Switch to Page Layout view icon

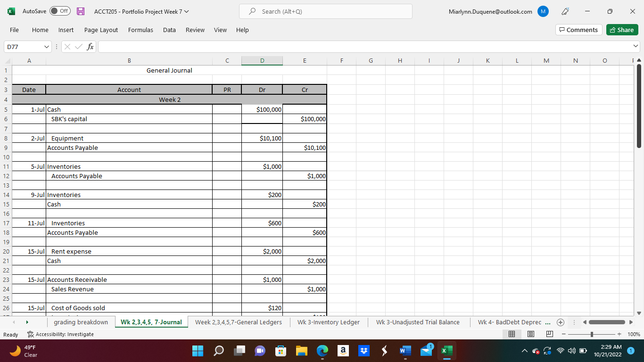click(531, 334)
